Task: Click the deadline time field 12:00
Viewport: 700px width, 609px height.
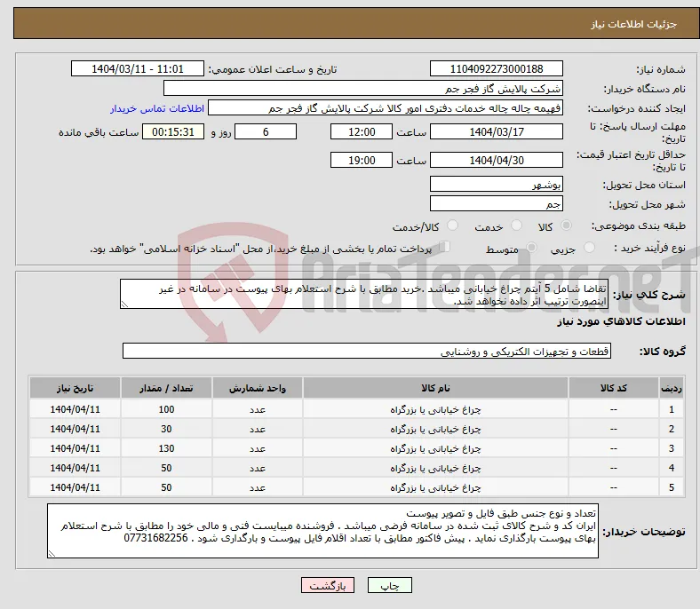Action: click(362, 131)
